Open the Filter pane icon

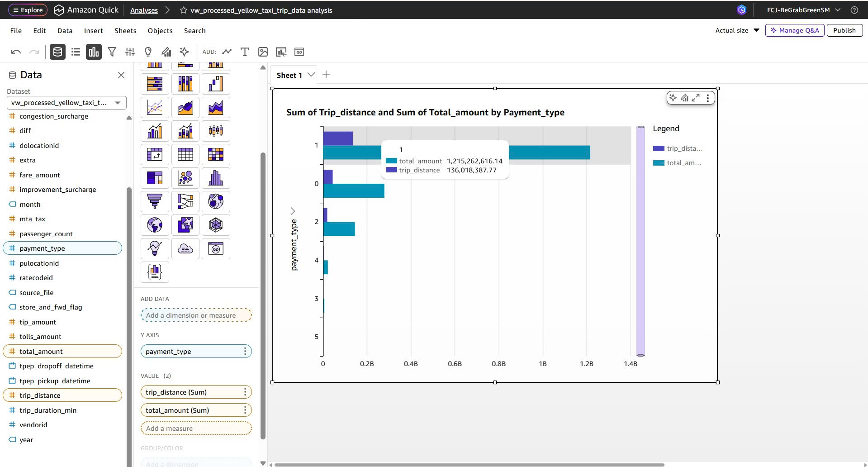[112, 52]
